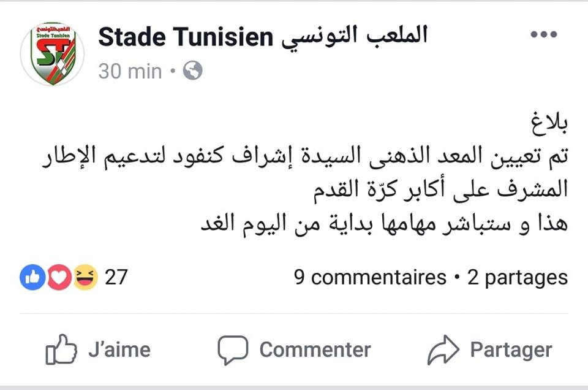The image size is (588, 390).
Task: Click the Arabic page name الملعب التونسي
Action: point(355,37)
